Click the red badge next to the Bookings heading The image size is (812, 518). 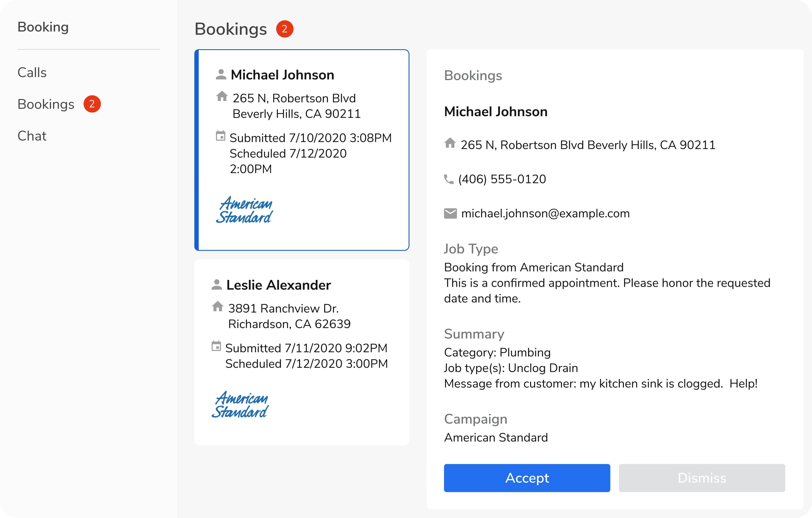pos(285,29)
